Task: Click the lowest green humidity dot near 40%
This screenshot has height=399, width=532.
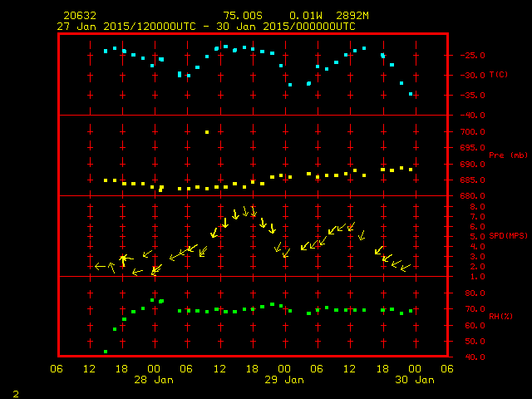Action: (x=106, y=352)
